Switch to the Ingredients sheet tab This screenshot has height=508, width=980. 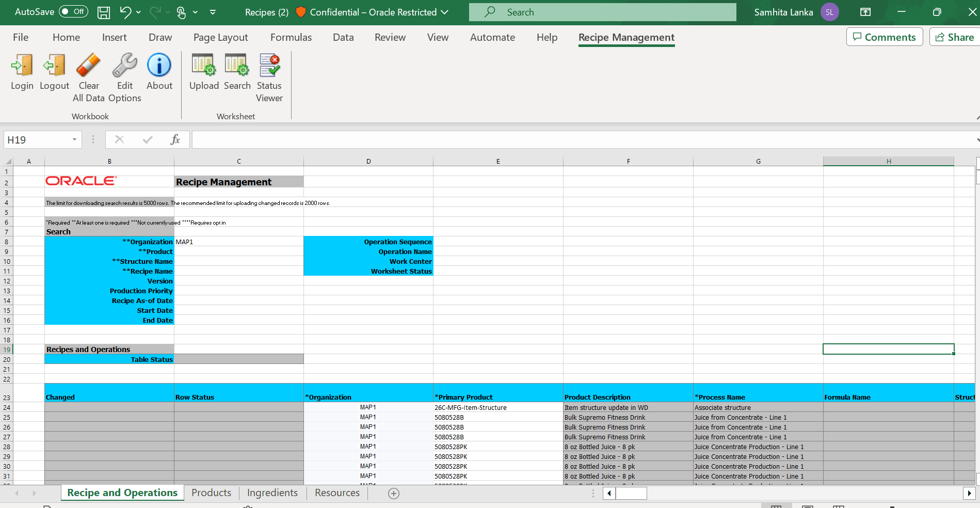point(272,493)
